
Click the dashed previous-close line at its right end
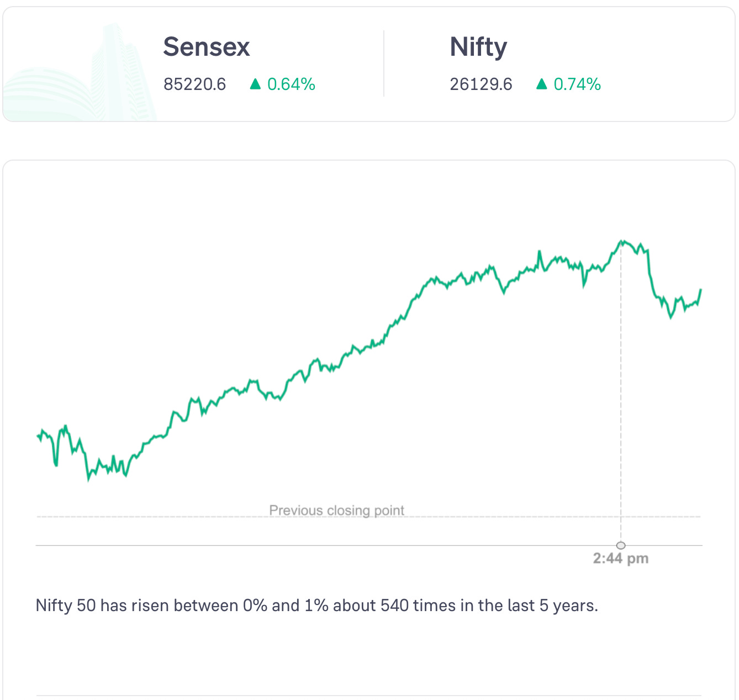tap(696, 517)
